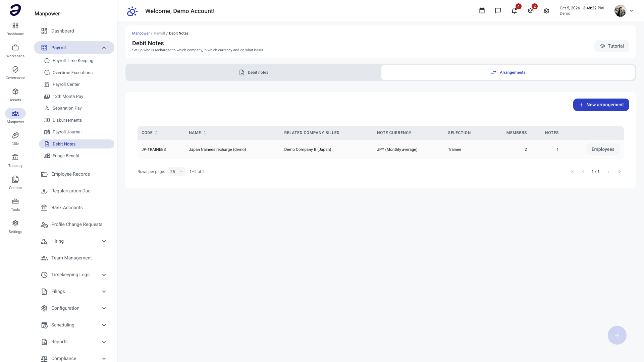644x362 pixels.
Task: Click the user avatar photo
Action: click(x=620, y=11)
